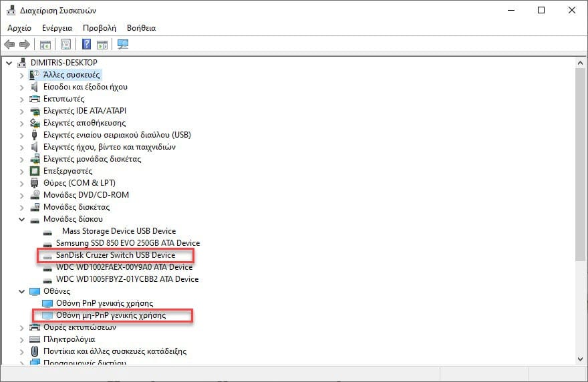Expand the Εκτυπωτές category

coord(22,100)
